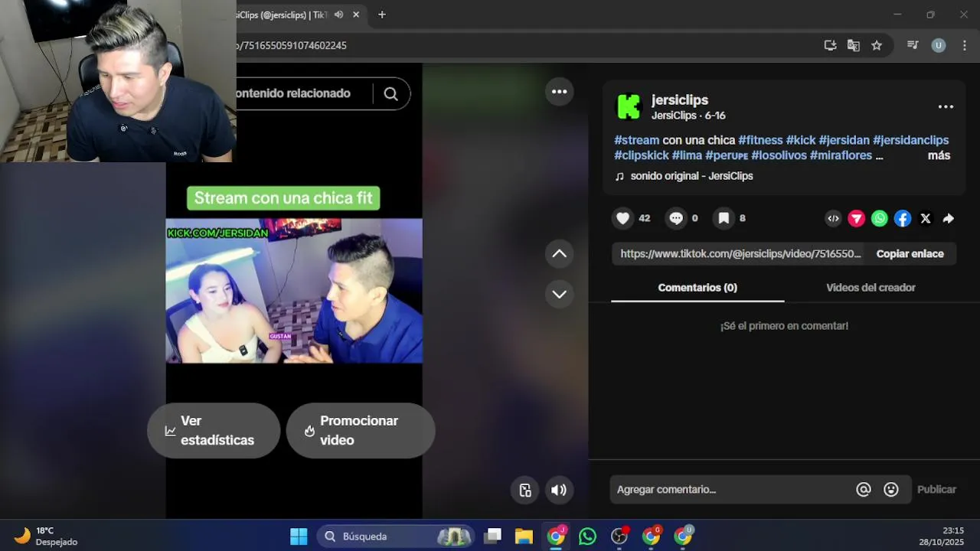Bookmark this page with star icon
980x551 pixels.
coord(877,45)
